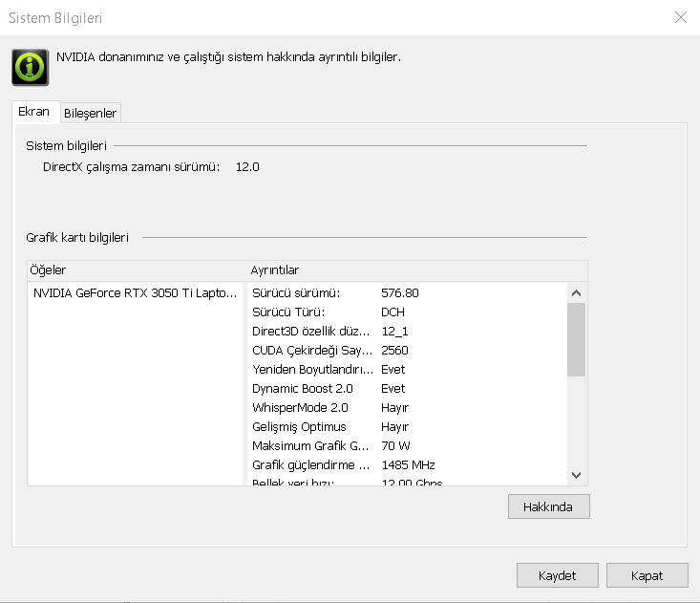The width and height of the screenshot is (700, 603).
Task: Select the Dynamic Boost 2.0 row
Action: point(407,389)
